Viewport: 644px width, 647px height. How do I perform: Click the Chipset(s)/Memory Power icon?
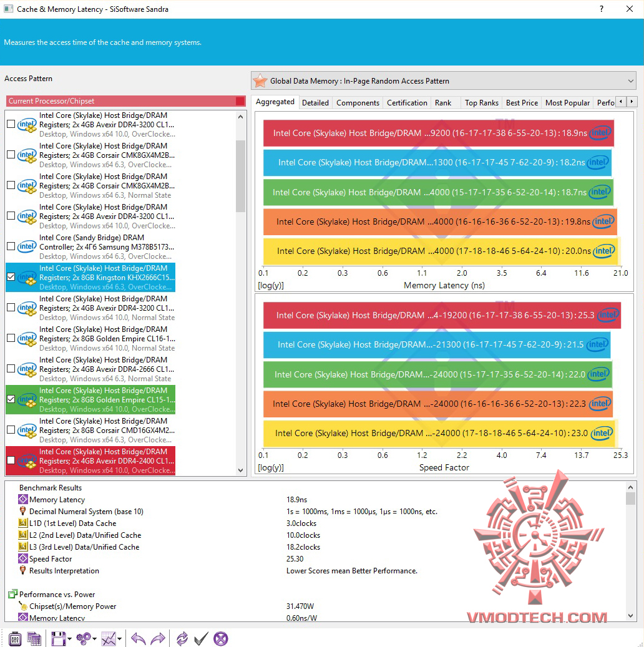point(23,606)
